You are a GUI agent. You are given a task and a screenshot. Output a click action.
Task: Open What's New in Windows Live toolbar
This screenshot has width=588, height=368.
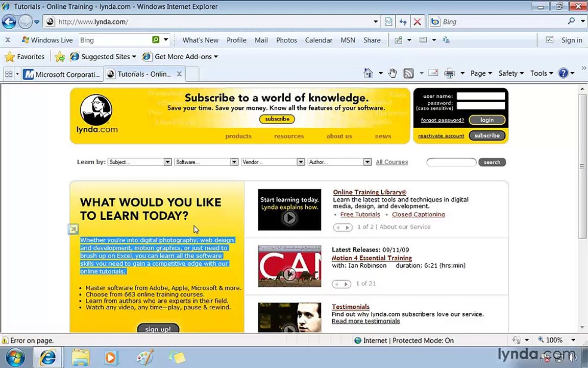click(200, 40)
